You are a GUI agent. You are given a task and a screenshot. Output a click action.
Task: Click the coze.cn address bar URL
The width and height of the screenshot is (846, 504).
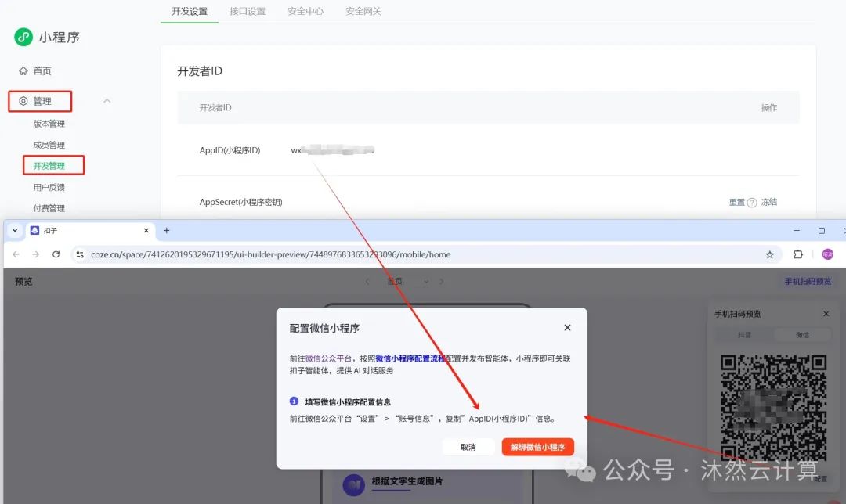point(271,254)
